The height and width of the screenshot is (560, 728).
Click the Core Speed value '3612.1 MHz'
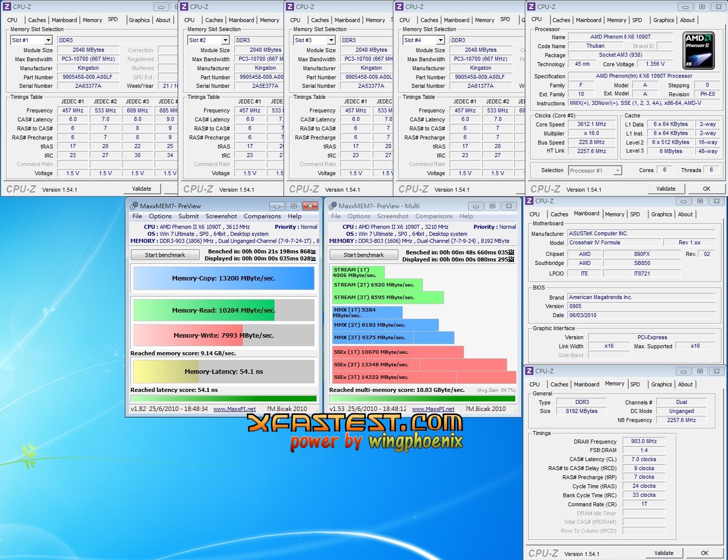point(592,124)
